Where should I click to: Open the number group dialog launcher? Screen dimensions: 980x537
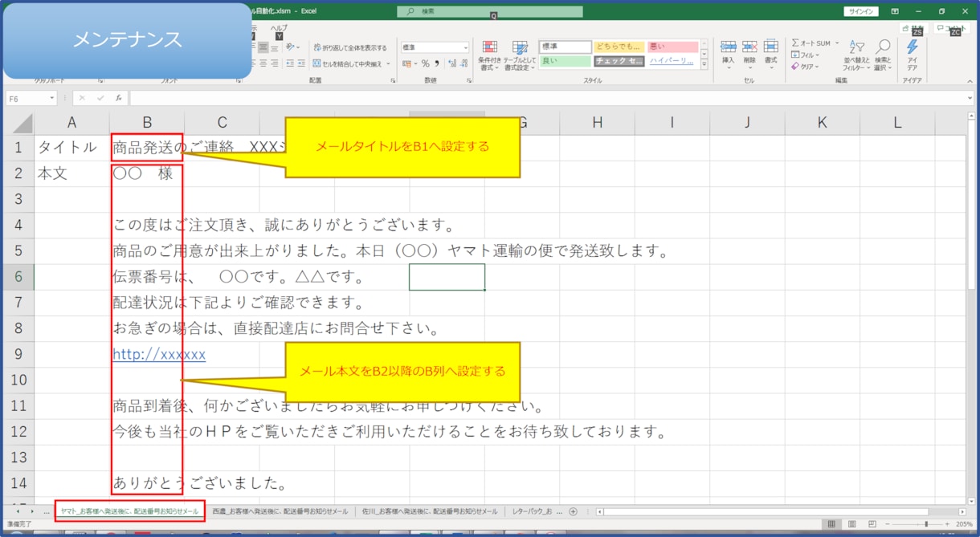[469, 80]
